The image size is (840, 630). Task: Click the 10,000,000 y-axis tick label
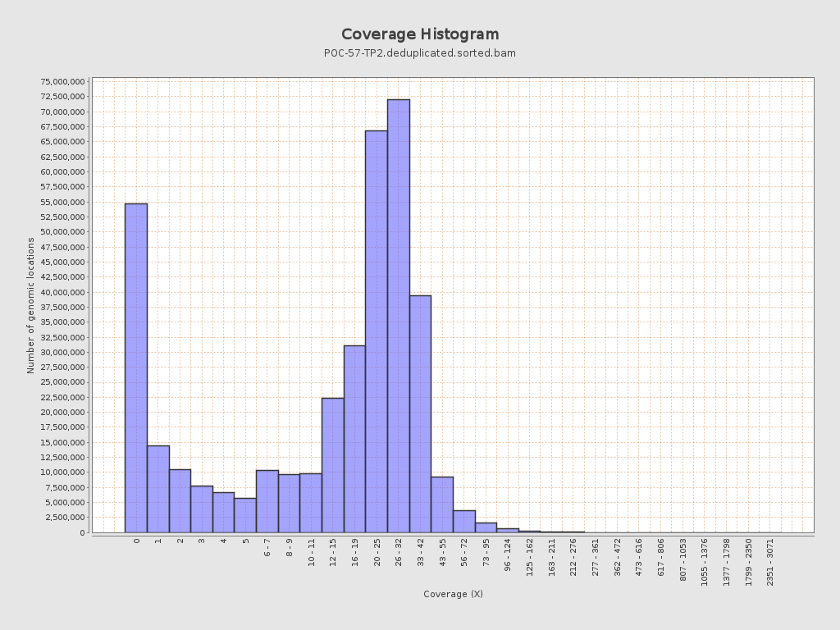(62, 472)
